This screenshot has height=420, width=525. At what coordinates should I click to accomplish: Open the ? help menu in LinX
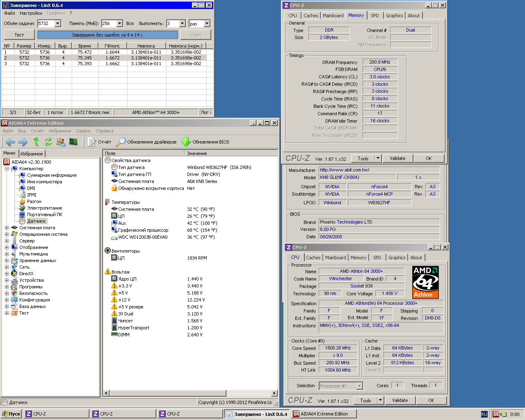(x=71, y=13)
